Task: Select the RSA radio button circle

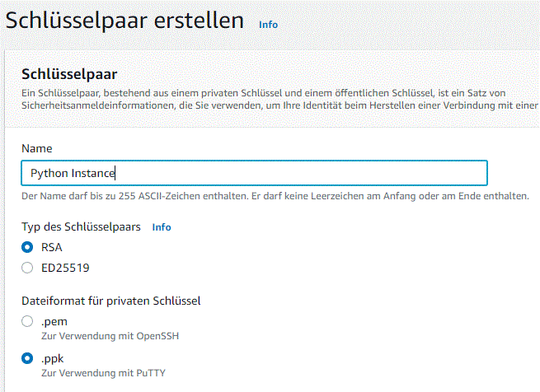Action: [27, 247]
